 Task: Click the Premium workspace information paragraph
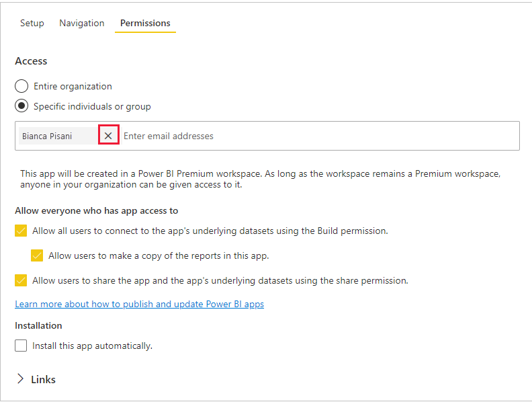260,179
